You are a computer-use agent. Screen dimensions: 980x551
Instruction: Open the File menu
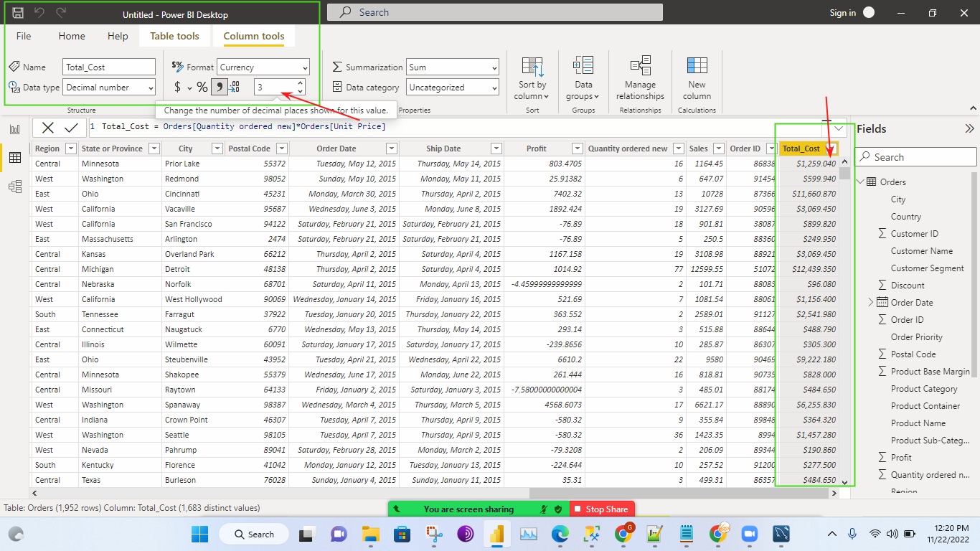[23, 36]
